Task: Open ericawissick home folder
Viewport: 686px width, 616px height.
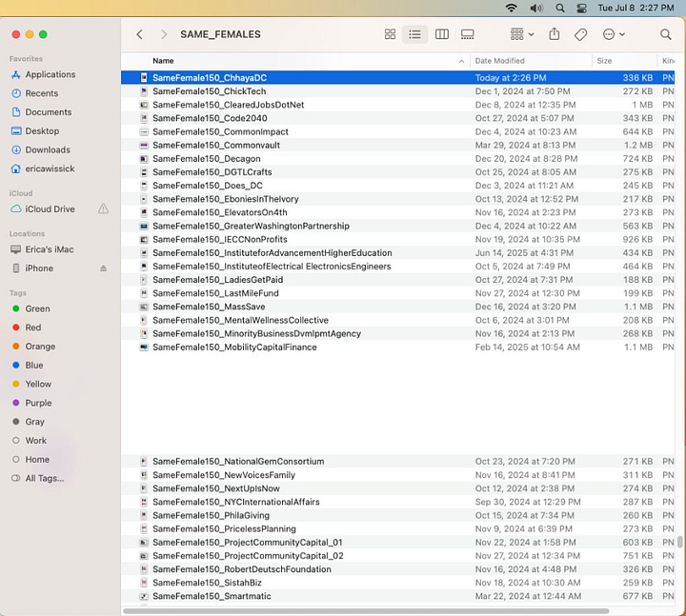Action: [50, 169]
